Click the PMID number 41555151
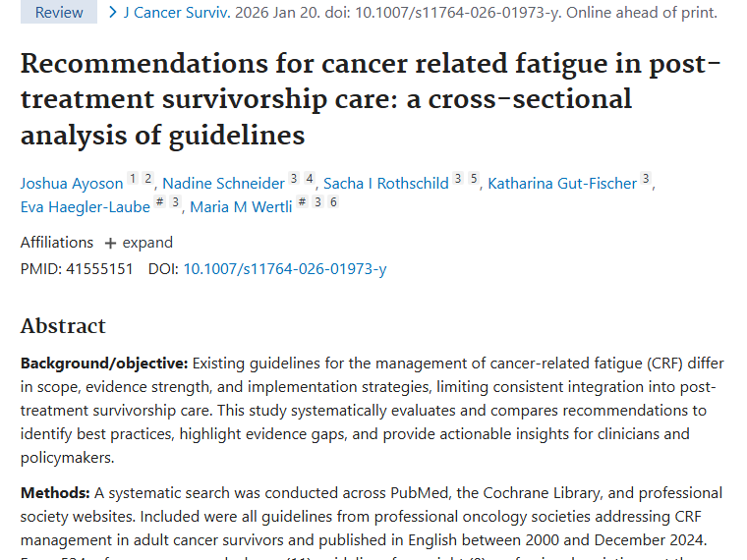The image size is (747, 560). (x=96, y=268)
